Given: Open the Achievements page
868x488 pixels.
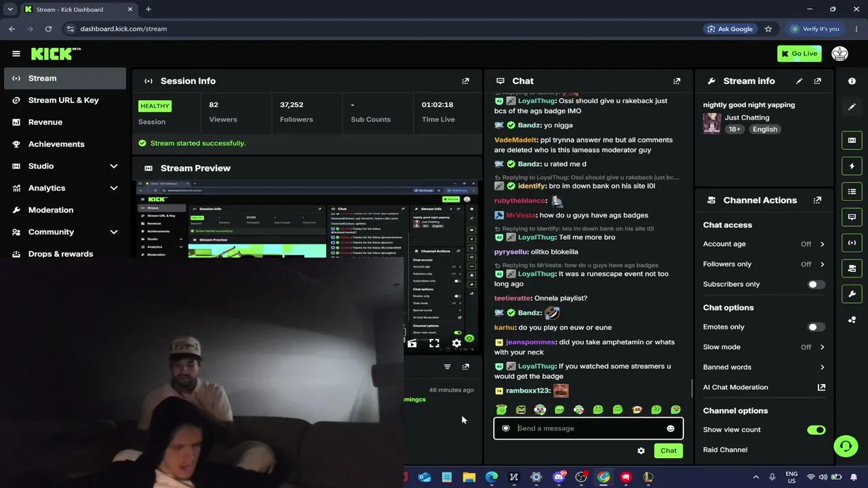Looking at the screenshot, I should pos(65,144).
